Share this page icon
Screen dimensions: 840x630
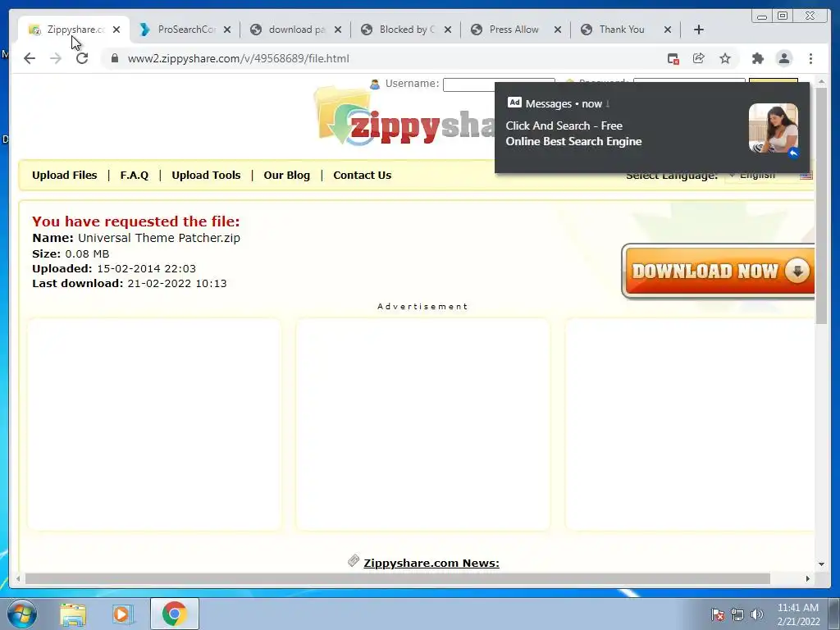(x=699, y=58)
